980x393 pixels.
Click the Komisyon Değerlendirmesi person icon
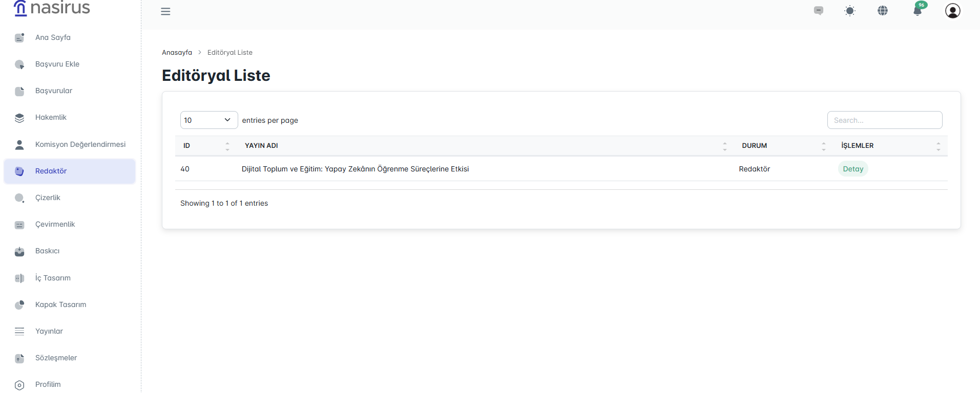(x=19, y=145)
